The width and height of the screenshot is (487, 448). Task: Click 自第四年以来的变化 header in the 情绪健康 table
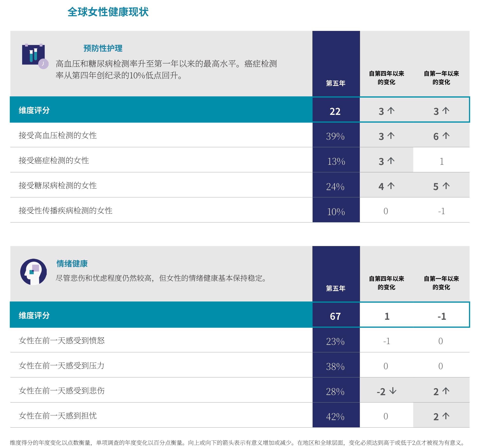click(x=387, y=283)
